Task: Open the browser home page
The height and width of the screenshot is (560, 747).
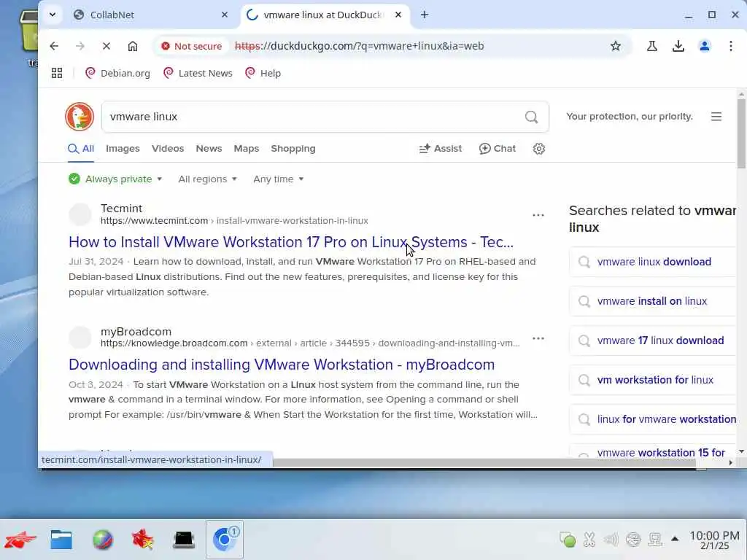Action: [133, 46]
